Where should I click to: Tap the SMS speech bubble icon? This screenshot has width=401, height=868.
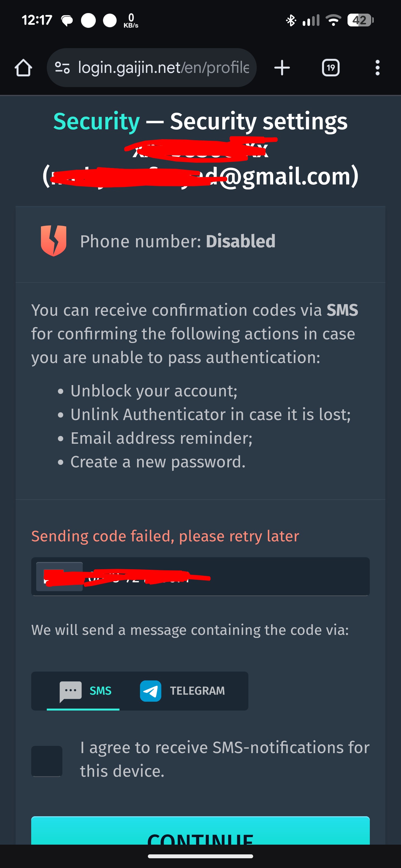[70, 691]
